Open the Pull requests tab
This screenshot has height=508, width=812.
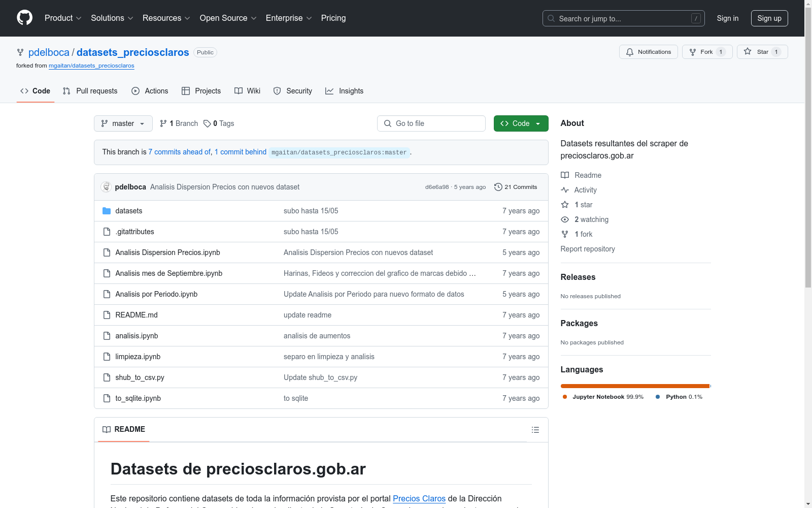(90, 91)
